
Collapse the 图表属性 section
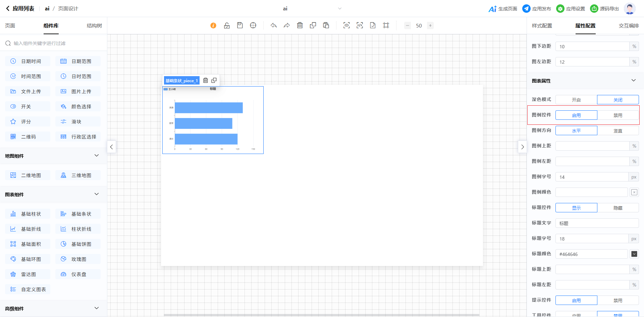pyautogui.click(x=633, y=81)
